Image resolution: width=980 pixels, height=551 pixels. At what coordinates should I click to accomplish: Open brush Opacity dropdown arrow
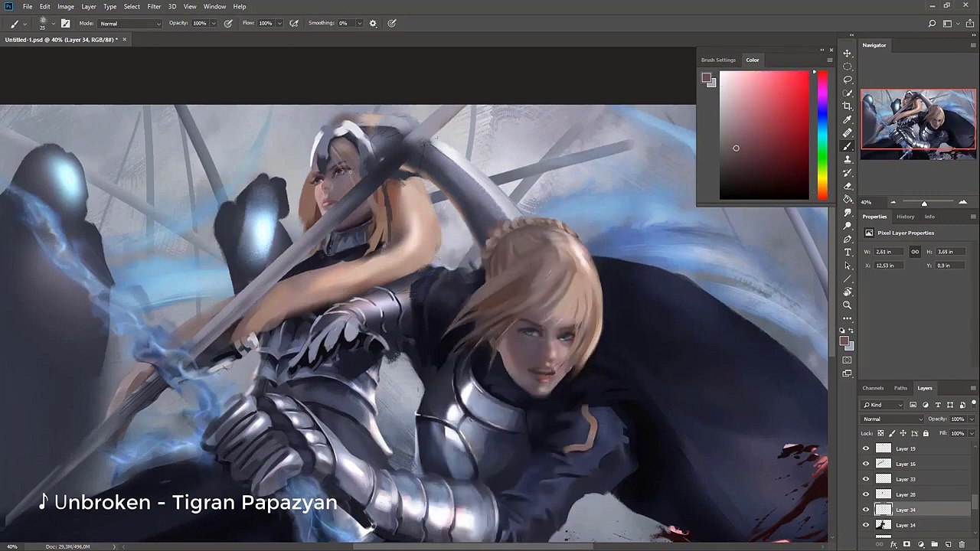214,23
